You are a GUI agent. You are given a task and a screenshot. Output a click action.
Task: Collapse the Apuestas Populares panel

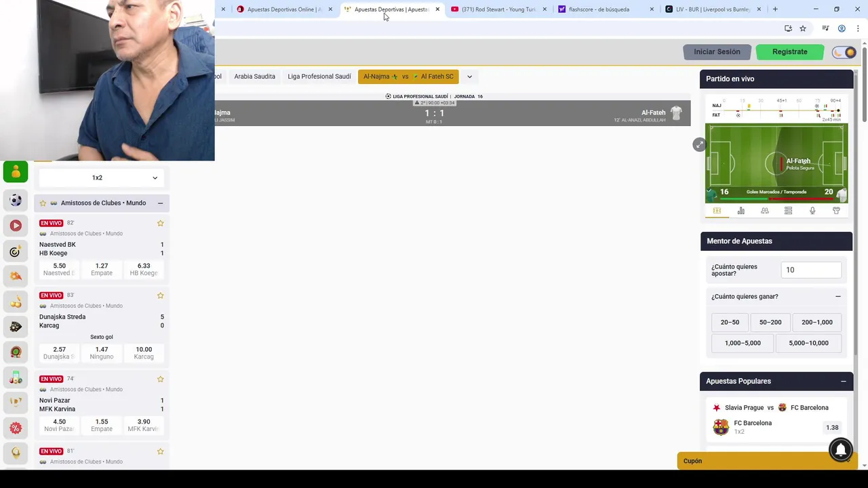click(x=844, y=382)
